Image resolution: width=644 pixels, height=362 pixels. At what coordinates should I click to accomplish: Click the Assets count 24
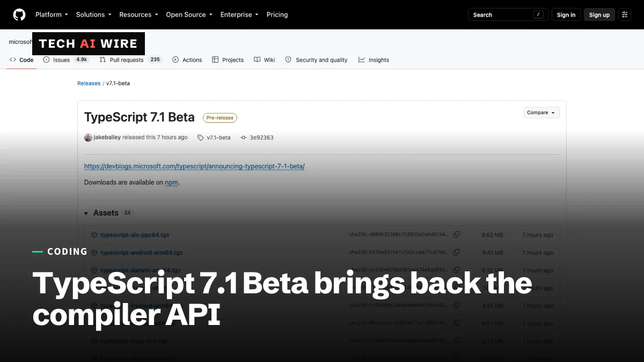click(x=127, y=213)
